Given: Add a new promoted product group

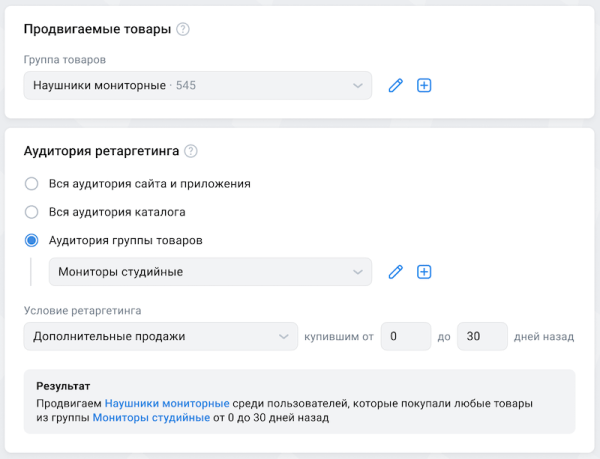Looking at the screenshot, I should tap(423, 86).
